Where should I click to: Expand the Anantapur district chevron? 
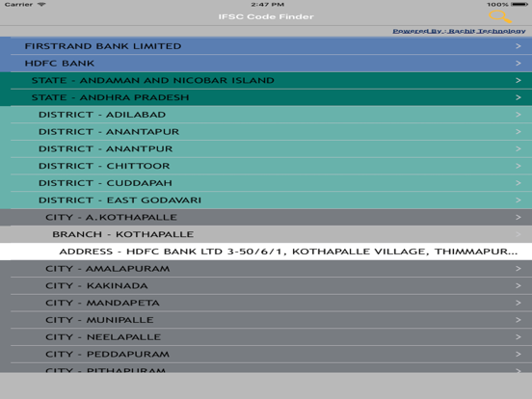(x=519, y=132)
